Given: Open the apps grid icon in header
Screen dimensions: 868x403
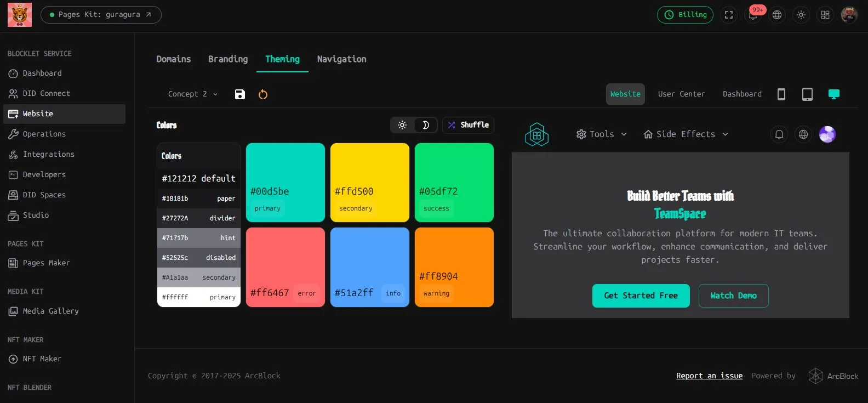Looking at the screenshot, I should coord(825,15).
